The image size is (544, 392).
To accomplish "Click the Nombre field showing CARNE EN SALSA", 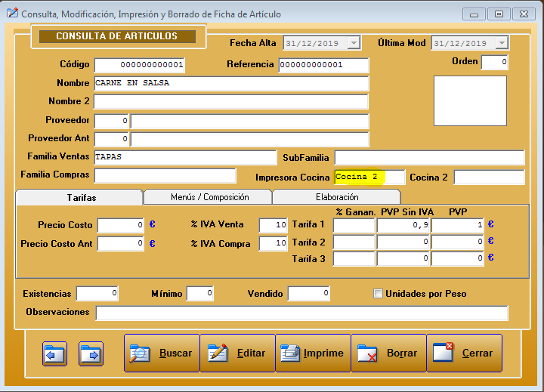I will tap(231, 83).
